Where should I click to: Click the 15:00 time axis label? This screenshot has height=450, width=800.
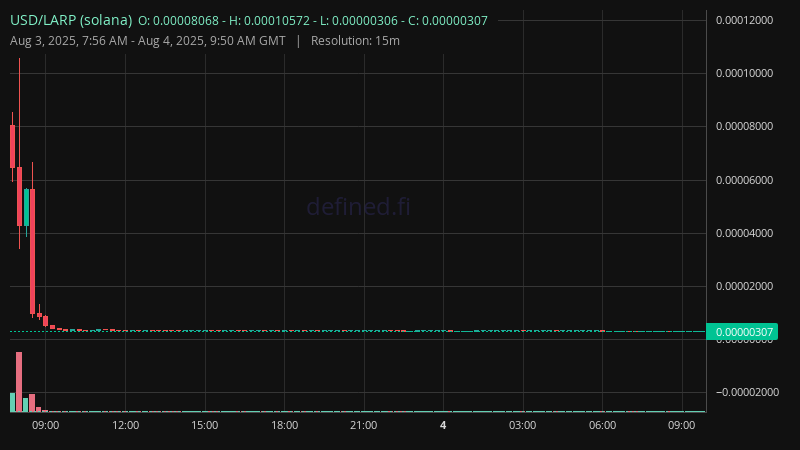click(205, 426)
